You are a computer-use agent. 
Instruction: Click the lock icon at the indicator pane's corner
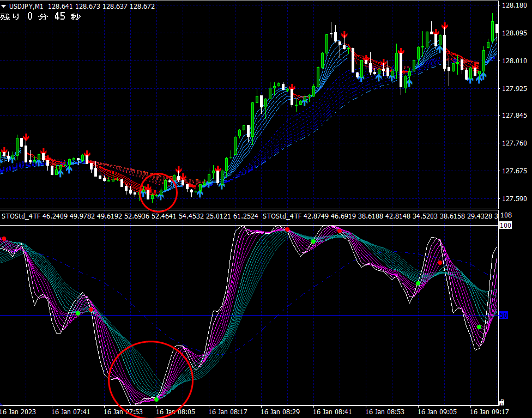tap(502, 402)
